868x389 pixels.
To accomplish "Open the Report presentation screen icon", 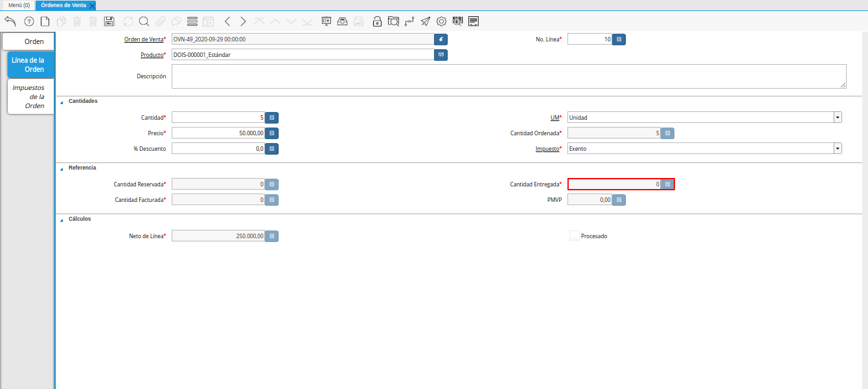I will (x=326, y=21).
